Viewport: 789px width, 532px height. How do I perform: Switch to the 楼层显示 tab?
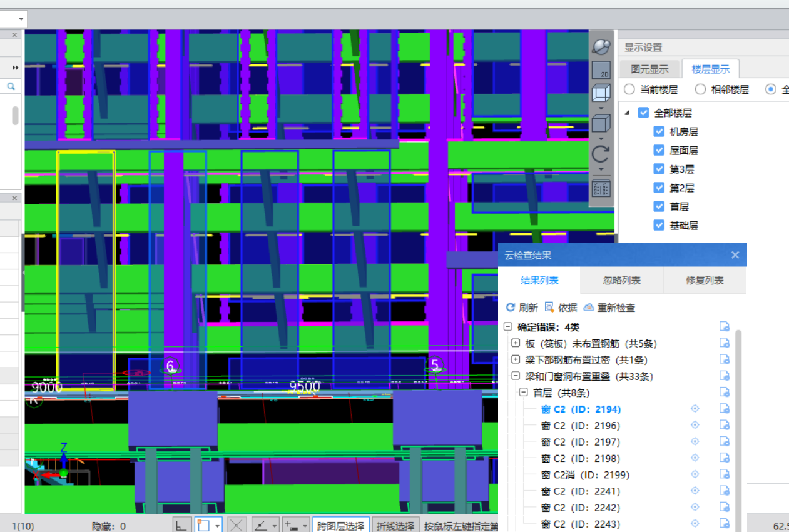pos(710,69)
